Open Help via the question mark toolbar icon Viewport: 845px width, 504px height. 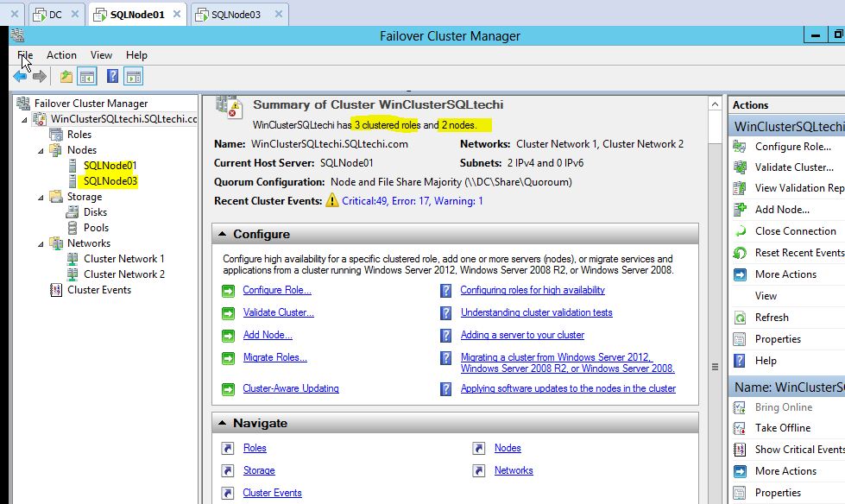(110, 76)
